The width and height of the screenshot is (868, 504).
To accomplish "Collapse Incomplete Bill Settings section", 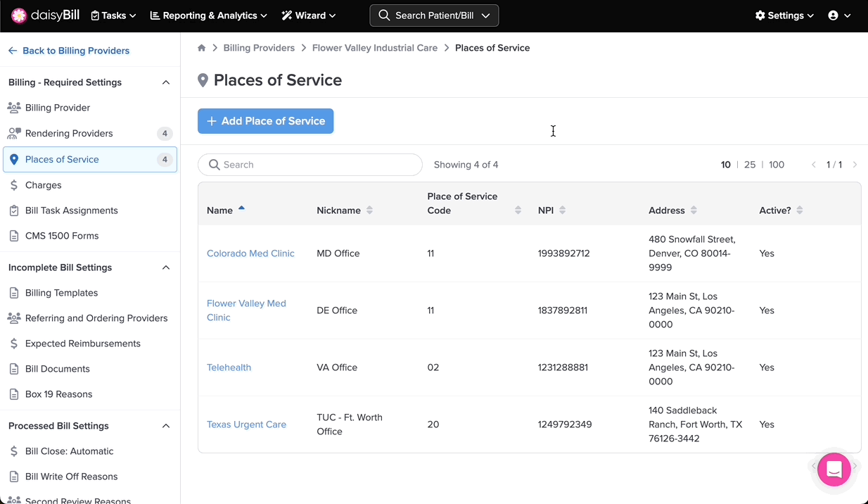I will [x=166, y=267].
